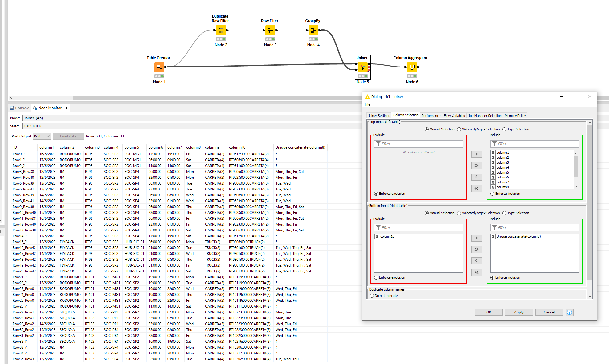Switch to the Console tab
This screenshot has width=609, height=364.
click(x=19, y=108)
